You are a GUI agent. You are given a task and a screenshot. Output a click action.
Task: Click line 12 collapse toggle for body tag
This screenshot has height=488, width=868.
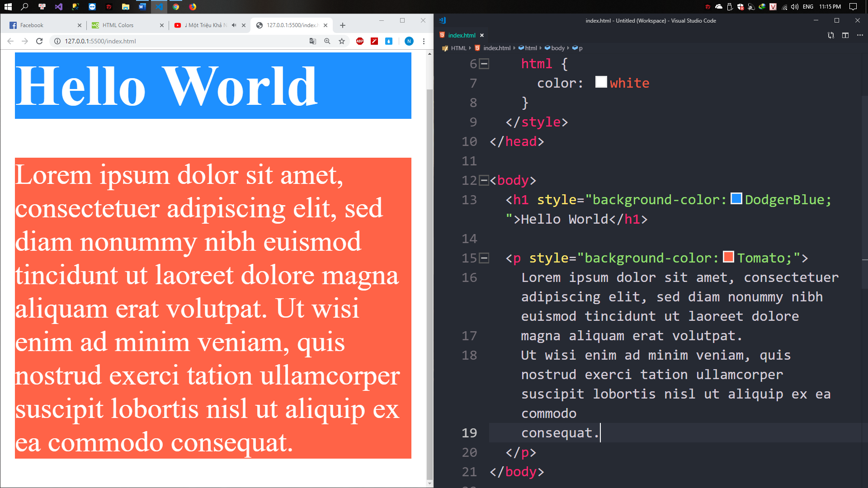pos(485,181)
